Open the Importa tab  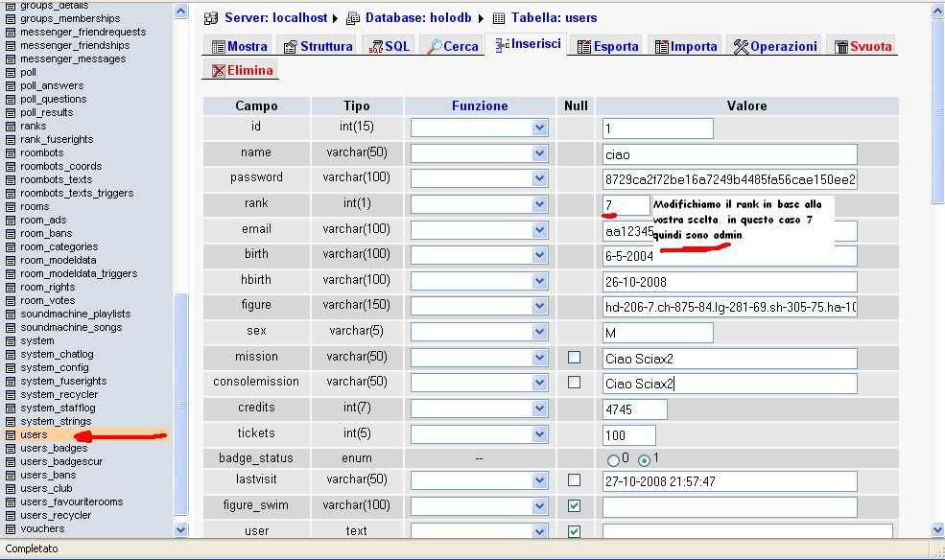pos(687,46)
